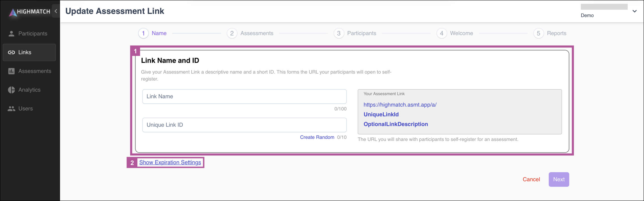Click the Analytics pie chart icon

click(x=11, y=90)
